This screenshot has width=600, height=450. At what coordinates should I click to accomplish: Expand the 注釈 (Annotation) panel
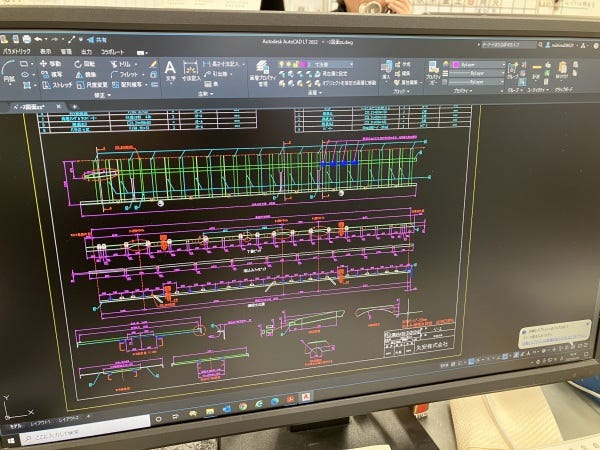tap(209, 94)
